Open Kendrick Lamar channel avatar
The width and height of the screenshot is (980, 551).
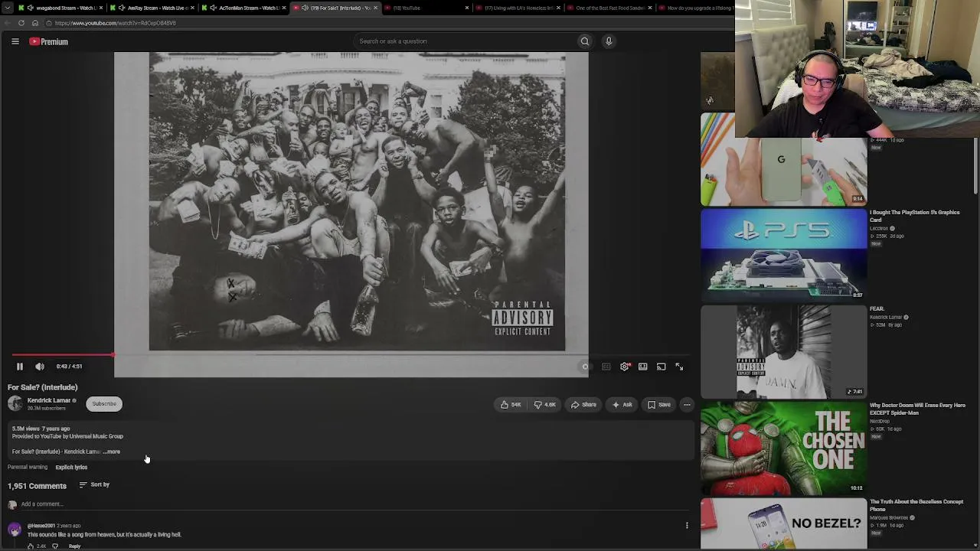15,403
